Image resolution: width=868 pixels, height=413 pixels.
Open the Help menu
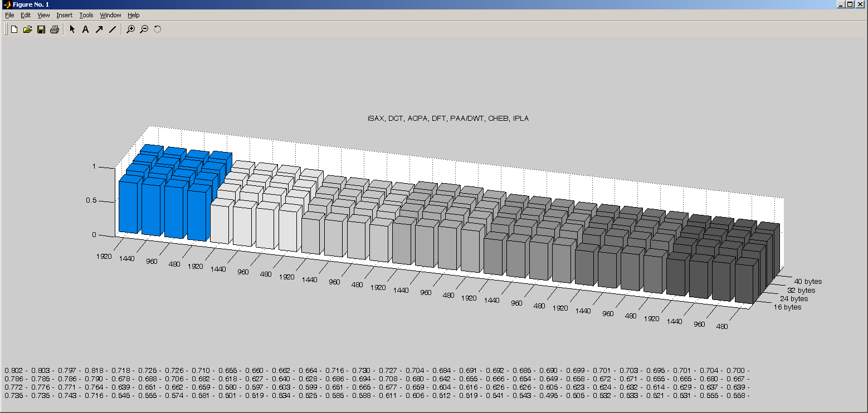tap(133, 15)
